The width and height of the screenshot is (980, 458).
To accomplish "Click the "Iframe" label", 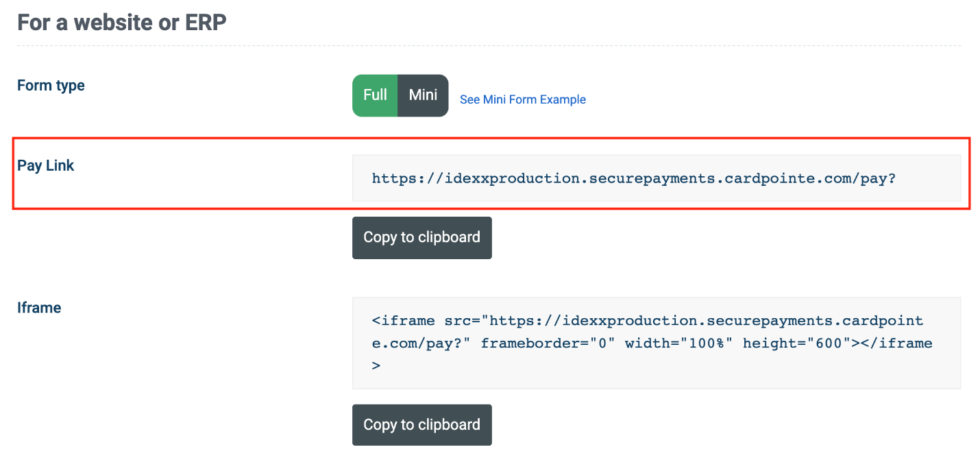I will click(39, 308).
